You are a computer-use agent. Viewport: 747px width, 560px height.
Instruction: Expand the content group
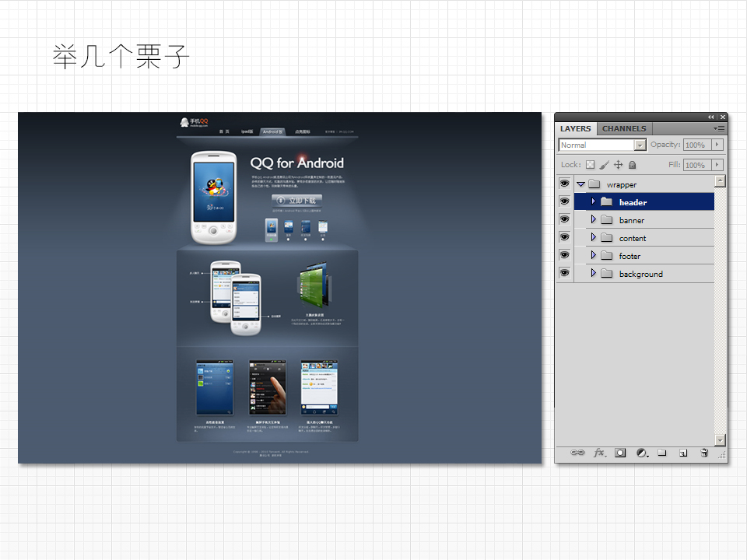pyautogui.click(x=593, y=237)
